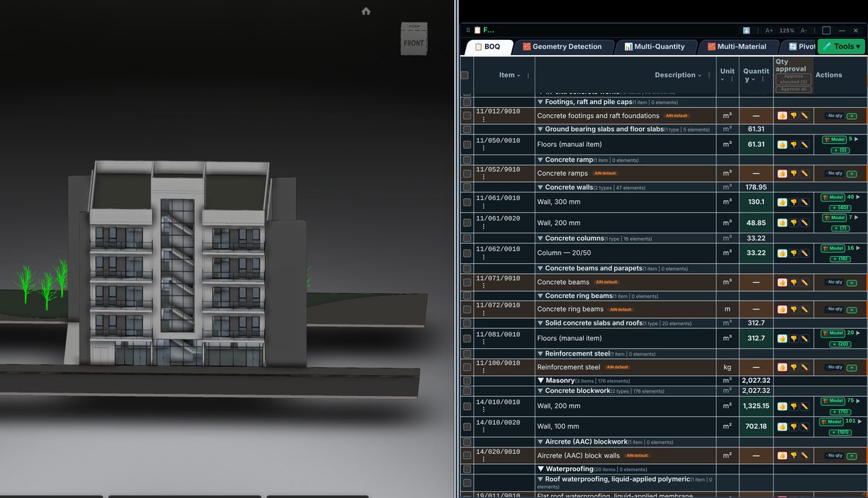Check the box for item 11/050/0010
Image resolution: width=868 pixels, height=498 pixels.
467,145
